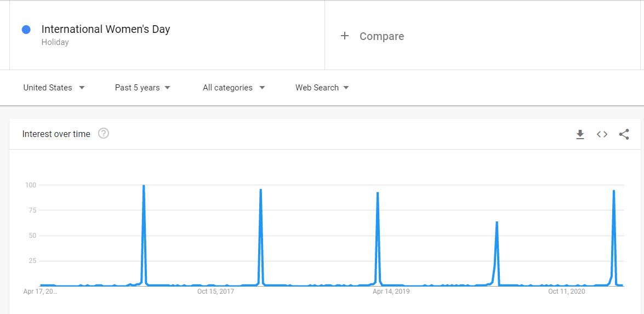Click the Interest over time heading
This screenshot has width=644, height=314.
(x=56, y=134)
